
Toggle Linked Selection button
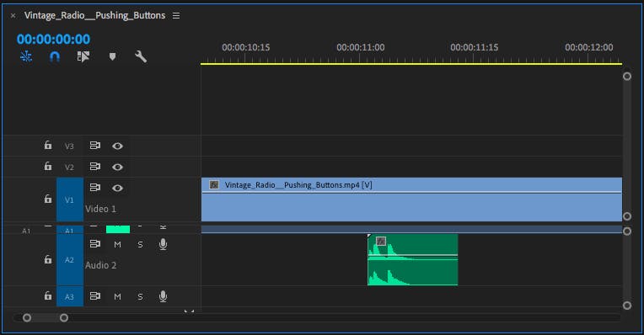[83, 56]
